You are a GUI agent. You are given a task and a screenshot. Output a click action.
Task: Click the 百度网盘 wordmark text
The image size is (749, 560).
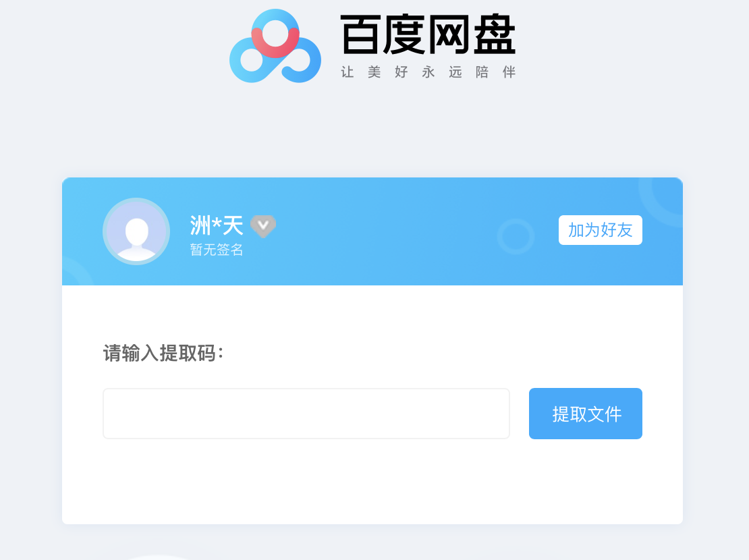coord(428,34)
